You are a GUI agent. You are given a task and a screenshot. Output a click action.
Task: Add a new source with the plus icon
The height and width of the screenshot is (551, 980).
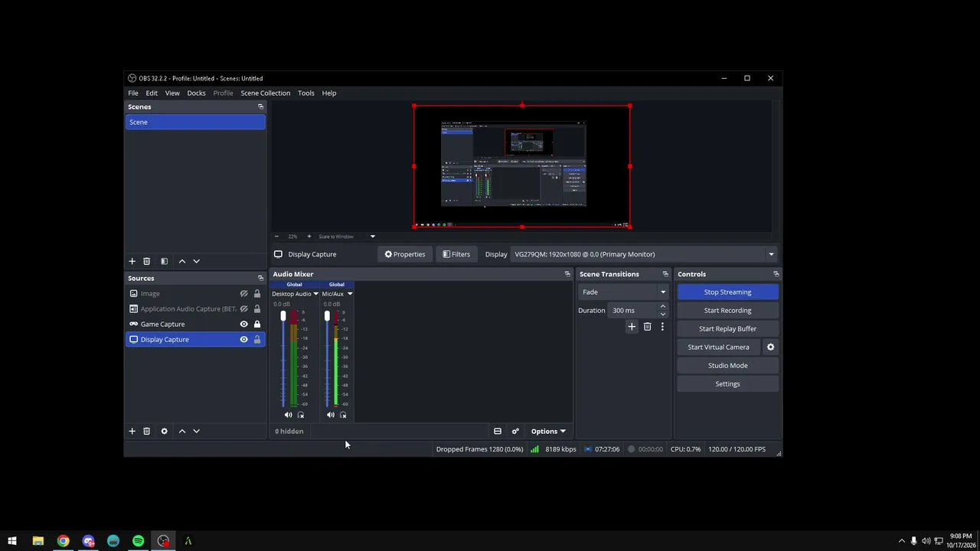coord(132,431)
